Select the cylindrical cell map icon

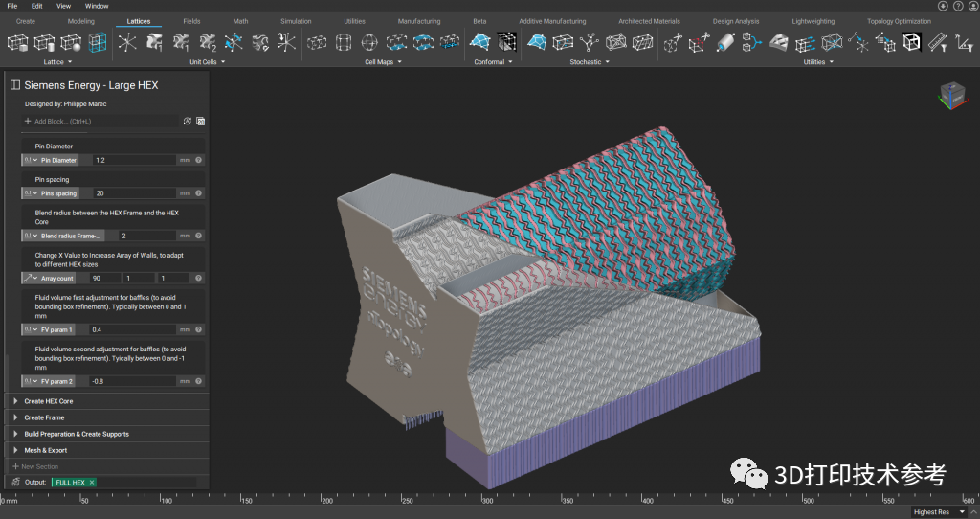pyautogui.click(x=344, y=42)
